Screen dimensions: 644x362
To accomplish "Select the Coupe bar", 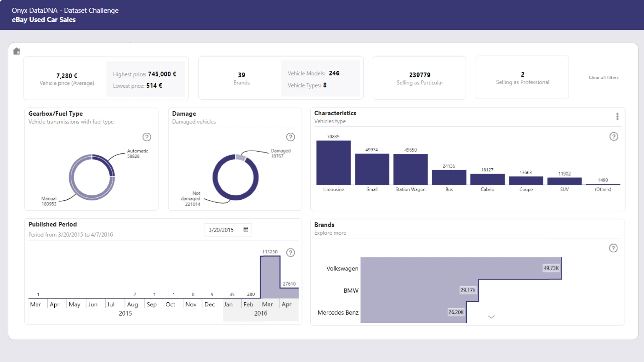I will pyautogui.click(x=526, y=180).
